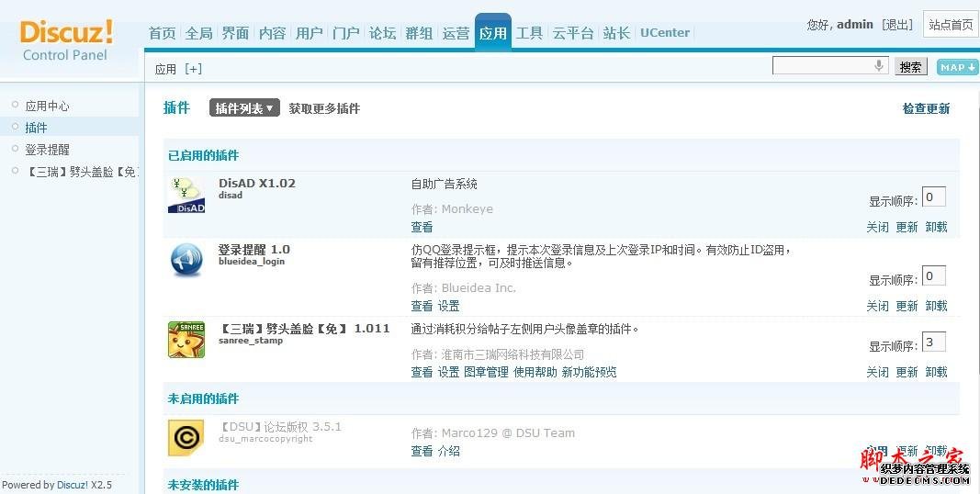Click the 获取更多插件 link
The image size is (980, 494).
coord(324,108)
